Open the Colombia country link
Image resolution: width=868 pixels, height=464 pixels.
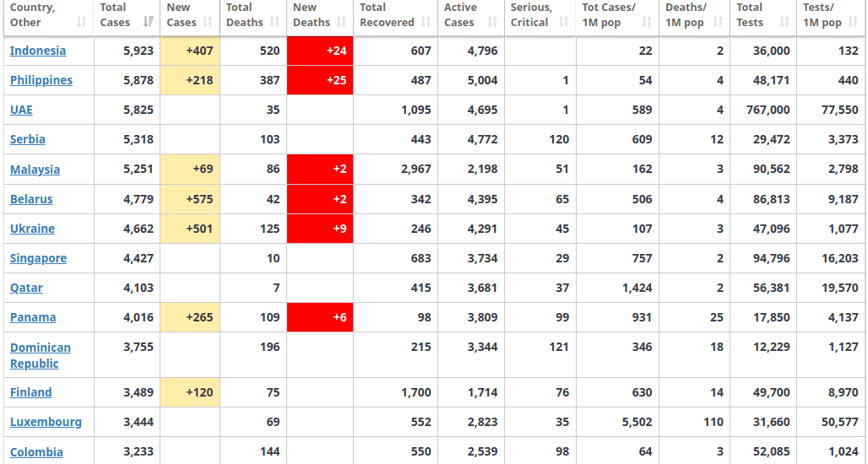(x=36, y=452)
